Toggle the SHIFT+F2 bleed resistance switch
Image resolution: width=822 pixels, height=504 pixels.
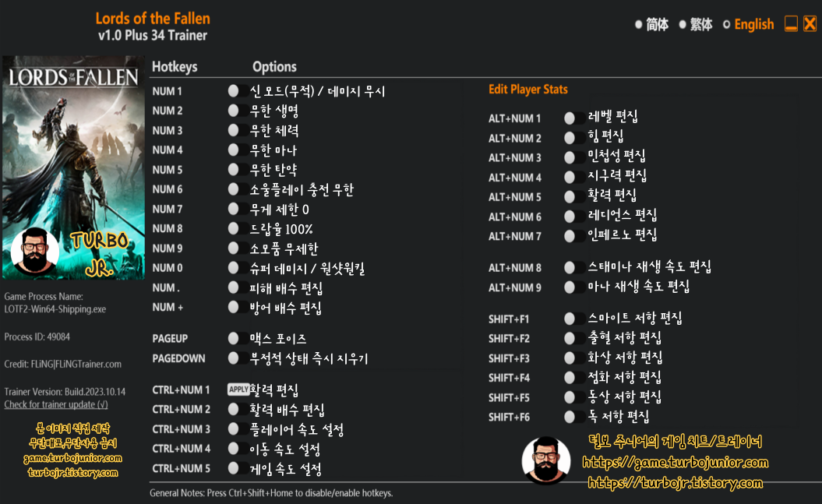pos(574,338)
